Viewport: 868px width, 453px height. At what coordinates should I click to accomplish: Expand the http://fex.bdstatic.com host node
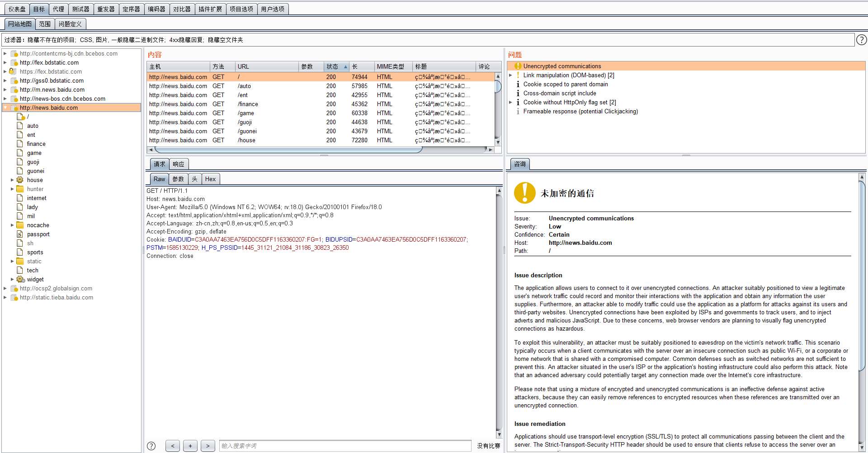5,62
